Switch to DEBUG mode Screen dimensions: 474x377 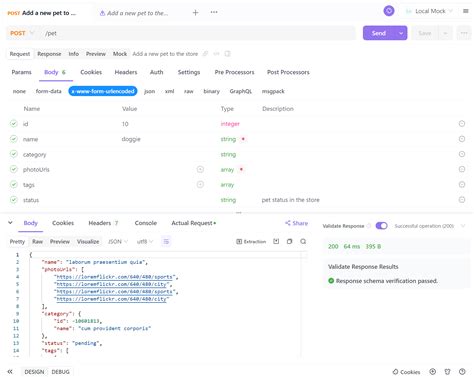(x=60, y=372)
